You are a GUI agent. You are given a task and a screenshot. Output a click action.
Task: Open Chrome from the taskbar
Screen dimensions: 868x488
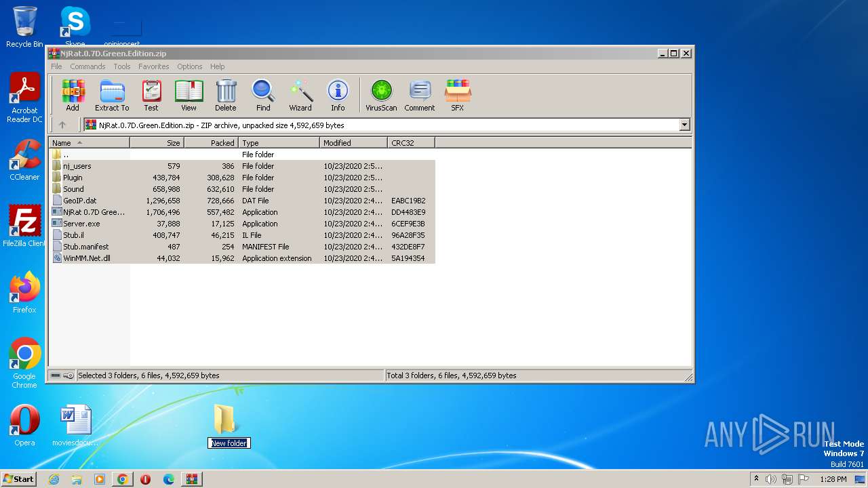tap(123, 479)
